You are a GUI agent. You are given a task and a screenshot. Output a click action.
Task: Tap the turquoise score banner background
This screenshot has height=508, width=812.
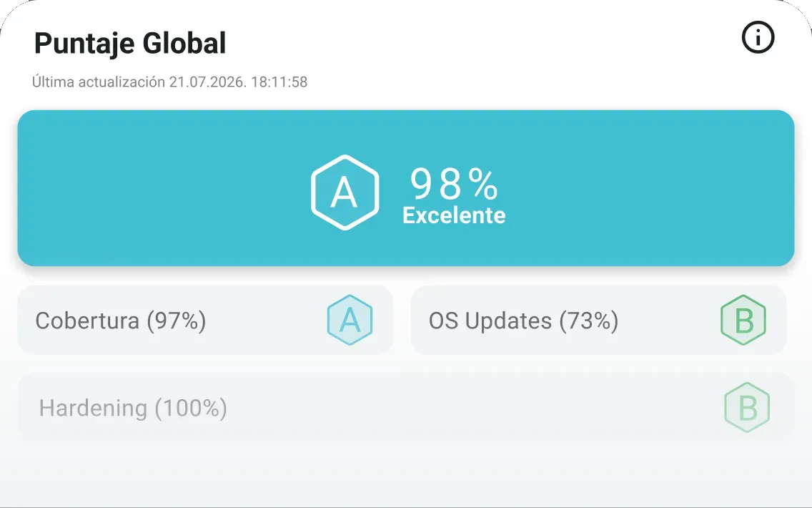point(155,188)
